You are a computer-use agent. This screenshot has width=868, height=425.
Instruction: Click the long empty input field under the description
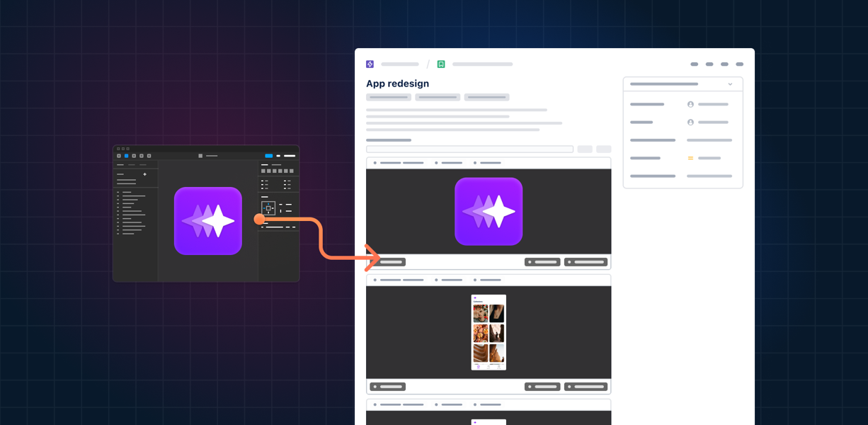point(469,149)
